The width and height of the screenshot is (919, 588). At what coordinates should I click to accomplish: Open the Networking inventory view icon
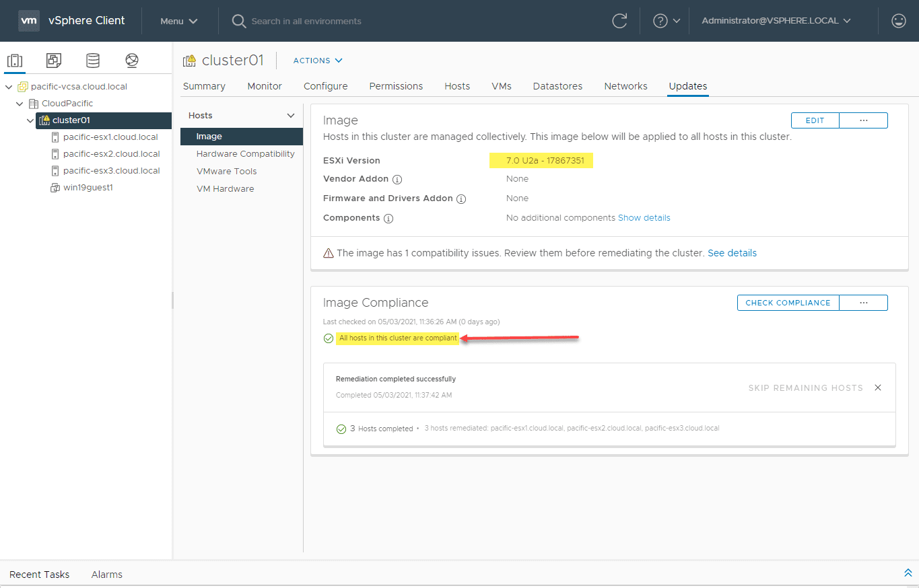[x=132, y=61]
